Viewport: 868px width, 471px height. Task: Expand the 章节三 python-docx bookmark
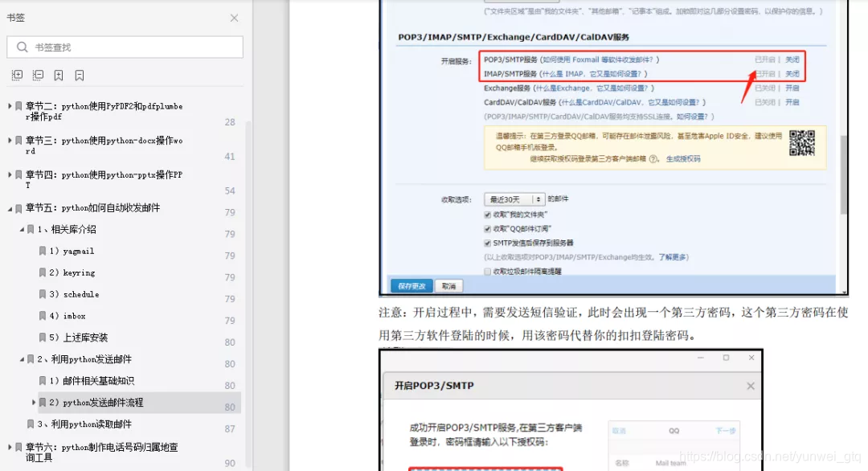pyautogui.click(x=10, y=140)
